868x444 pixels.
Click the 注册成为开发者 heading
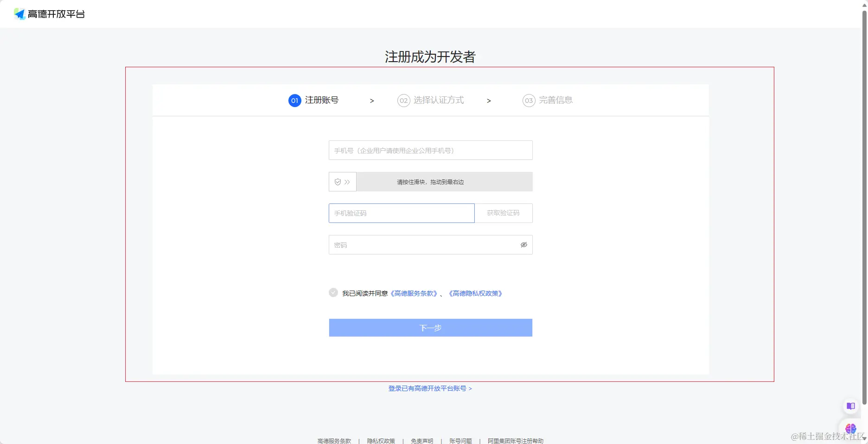(x=430, y=57)
